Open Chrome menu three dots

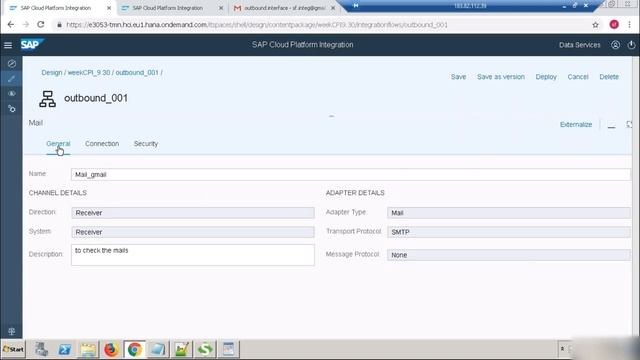coord(629,24)
